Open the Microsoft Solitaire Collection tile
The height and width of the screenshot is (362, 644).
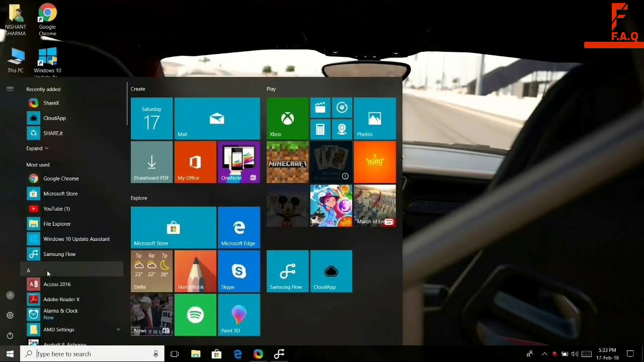point(331,162)
